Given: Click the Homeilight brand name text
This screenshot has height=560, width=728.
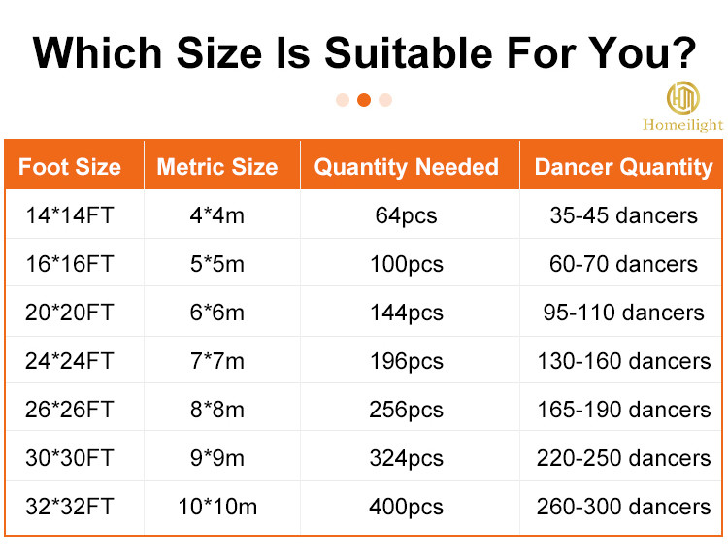Looking at the screenshot, I should 682,125.
